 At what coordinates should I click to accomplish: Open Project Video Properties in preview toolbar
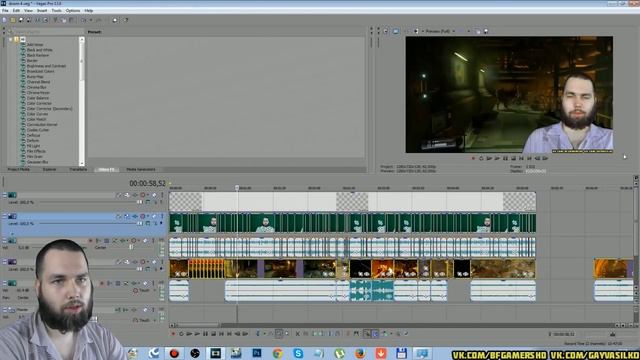(x=386, y=31)
